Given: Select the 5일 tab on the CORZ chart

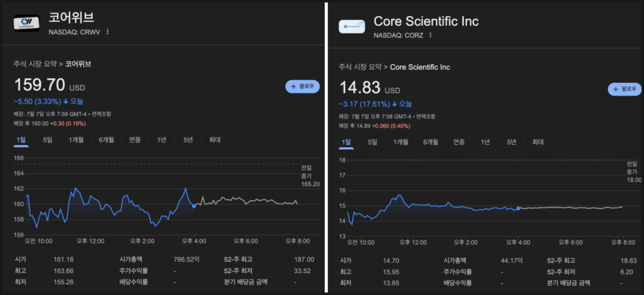Looking at the screenshot, I should [x=372, y=142].
